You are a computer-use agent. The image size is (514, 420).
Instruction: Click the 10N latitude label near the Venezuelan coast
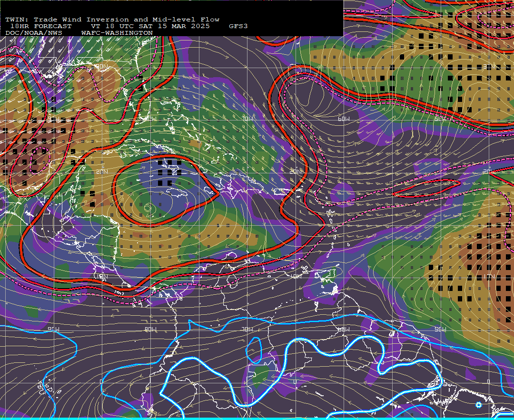pos(296,276)
